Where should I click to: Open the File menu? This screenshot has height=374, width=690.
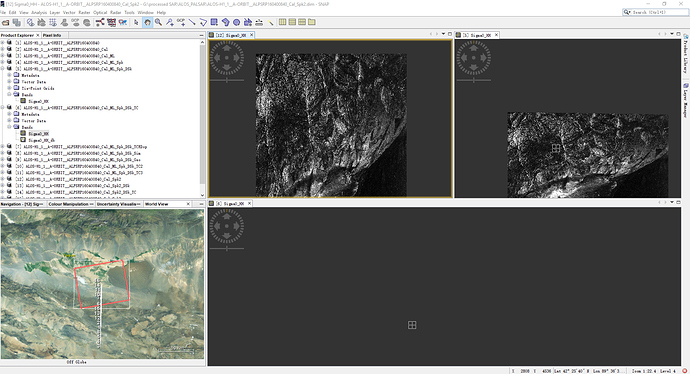tap(3, 12)
